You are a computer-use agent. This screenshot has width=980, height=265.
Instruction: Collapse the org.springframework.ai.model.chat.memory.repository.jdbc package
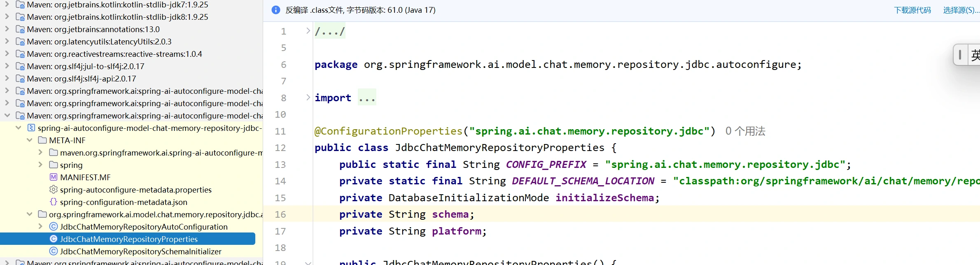[29, 214]
